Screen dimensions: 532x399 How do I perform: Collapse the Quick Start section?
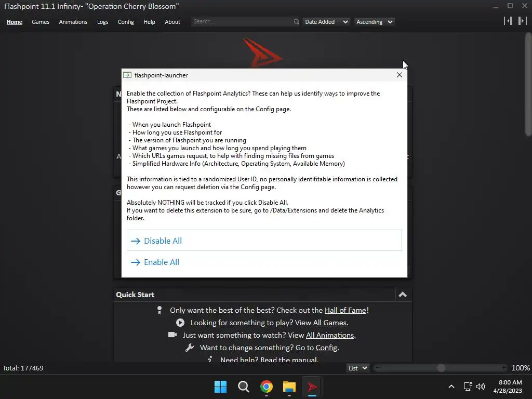point(403,295)
